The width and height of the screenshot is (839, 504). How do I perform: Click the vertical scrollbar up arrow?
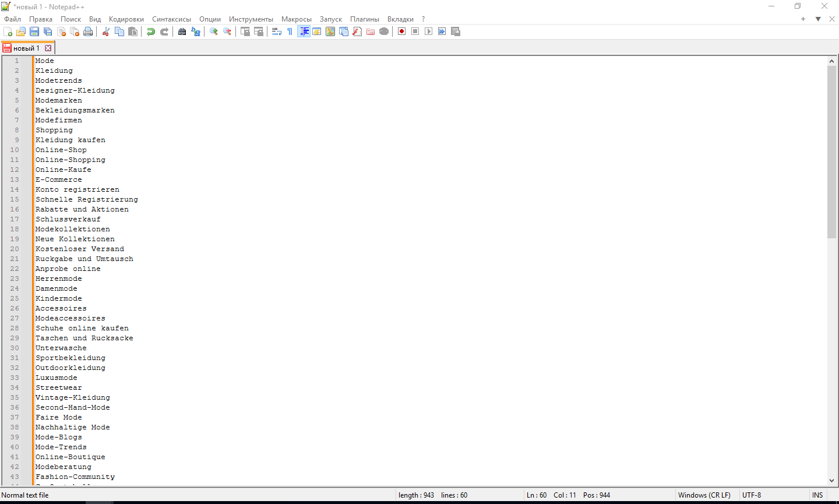[x=831, y=61]
